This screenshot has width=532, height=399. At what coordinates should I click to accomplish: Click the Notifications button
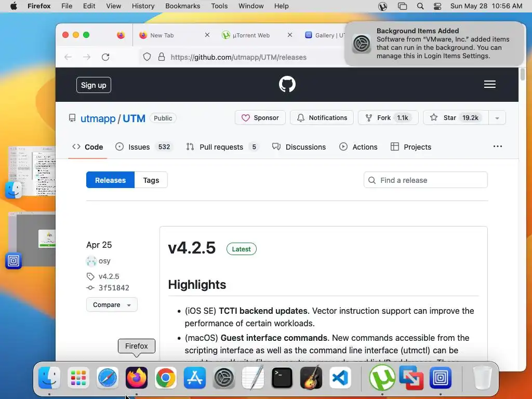point(322,118)
